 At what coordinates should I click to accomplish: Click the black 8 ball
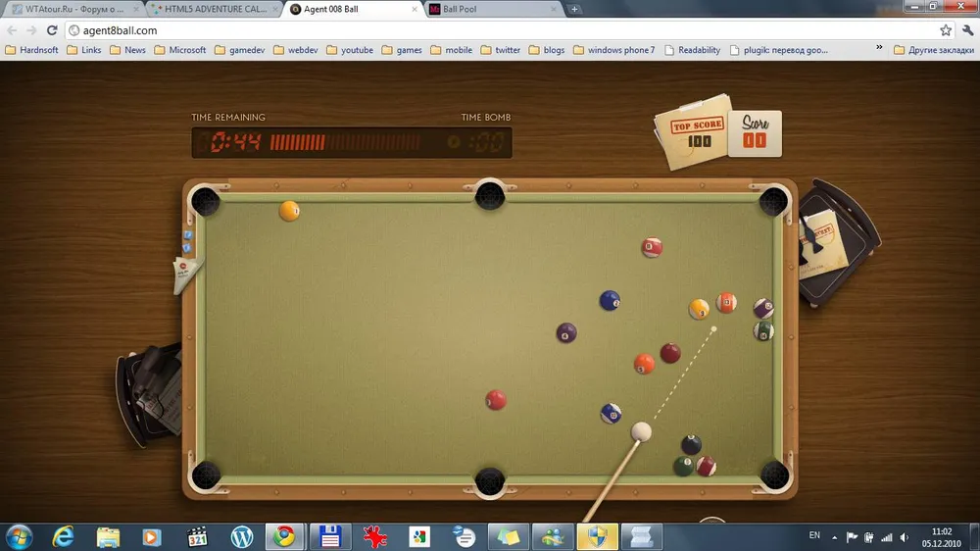click(691, 445)
